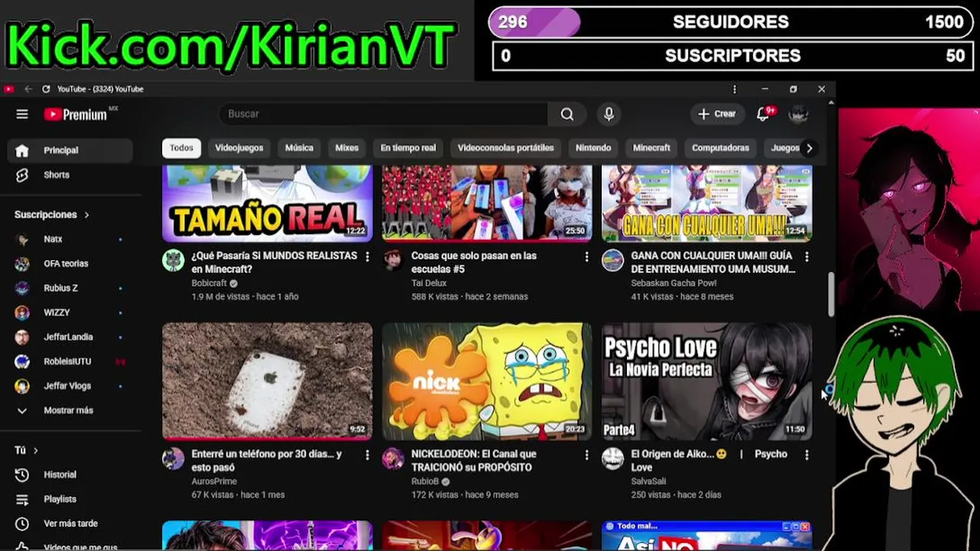The height and width of the screenshot is (551, 980).
Task: Open SalvaSali channel avatar
Action: click(x=612, y=458)
